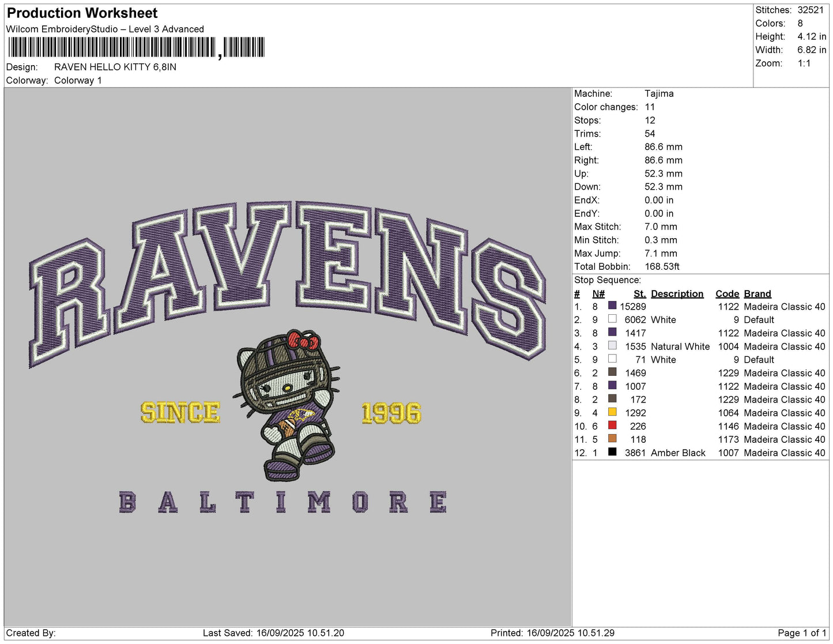Image resolution: width=833 pixels, height=644 pixels.
Task: Click the Production Worksheet title
Action: pyautogui.click(x=82, y=13)
